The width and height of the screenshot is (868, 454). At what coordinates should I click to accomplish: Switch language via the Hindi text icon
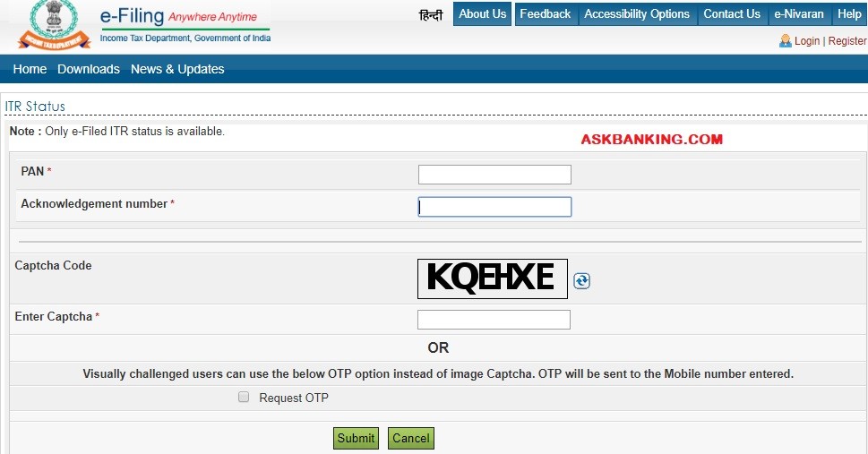[x=431, y=15]
